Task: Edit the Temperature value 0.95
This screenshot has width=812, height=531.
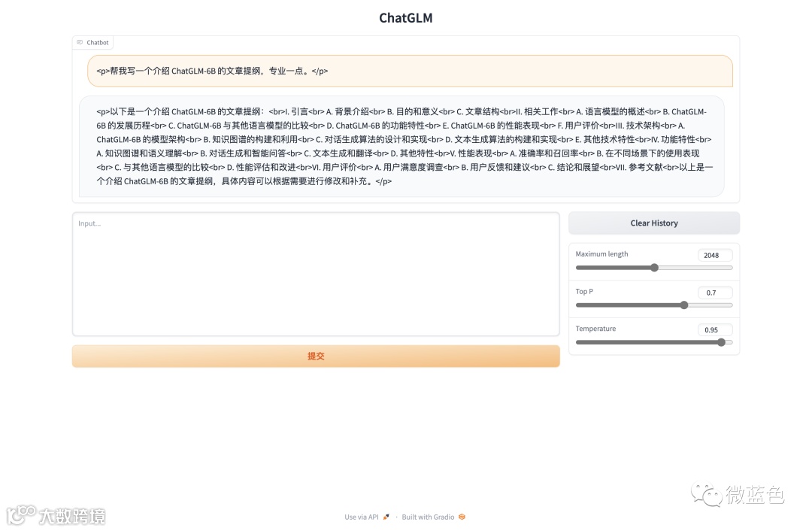Action: (715, 330)
